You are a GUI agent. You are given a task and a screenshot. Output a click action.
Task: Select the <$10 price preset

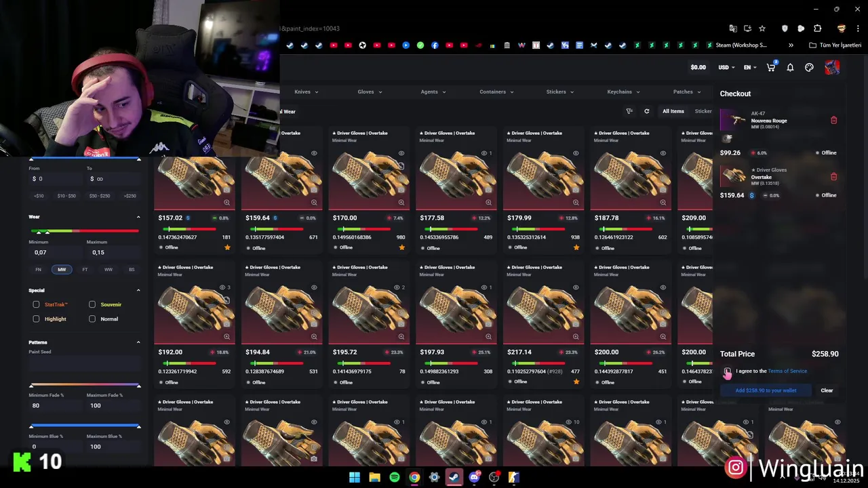pos(39,196)
